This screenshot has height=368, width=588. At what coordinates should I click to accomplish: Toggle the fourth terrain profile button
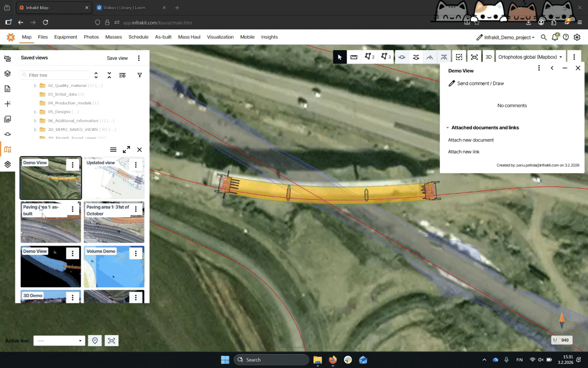click(444, 57)
